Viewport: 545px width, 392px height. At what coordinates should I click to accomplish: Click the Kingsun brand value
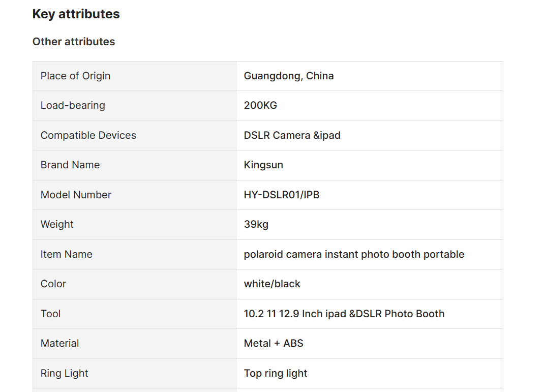pos(263,165)
